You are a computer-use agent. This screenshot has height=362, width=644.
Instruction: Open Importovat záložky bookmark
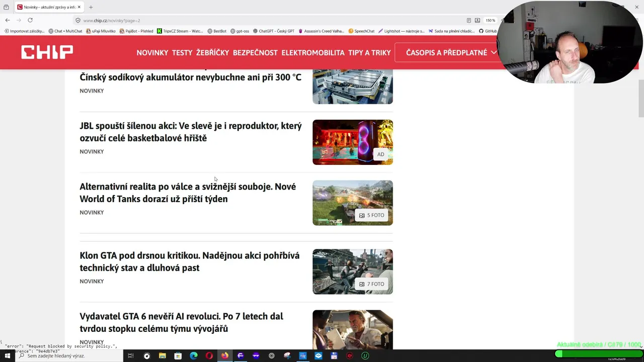point(24,31)
